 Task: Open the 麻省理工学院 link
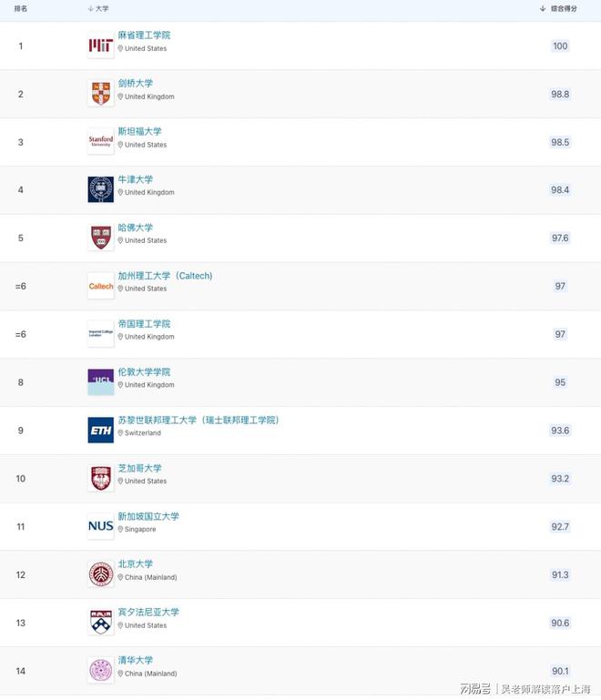[x=144, y=36]
